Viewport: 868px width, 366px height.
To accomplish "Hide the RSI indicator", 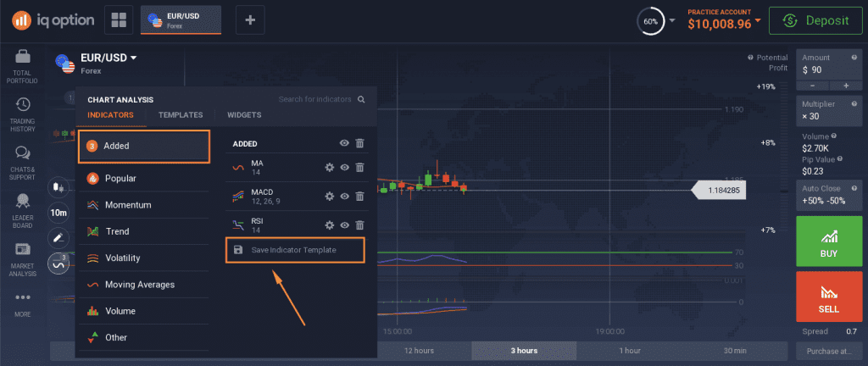I will click(344, 225).
